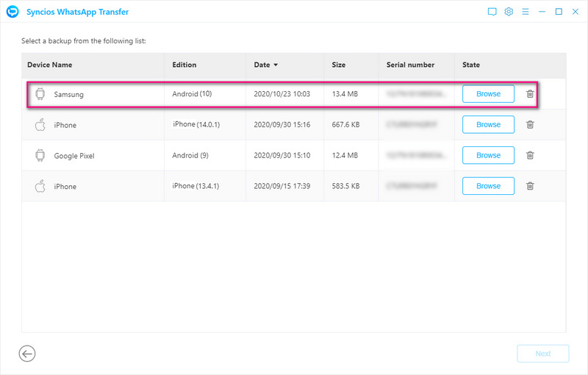Click the Android icon beside Google Pixel
This screenshot has height=375, width=588.
40,155
